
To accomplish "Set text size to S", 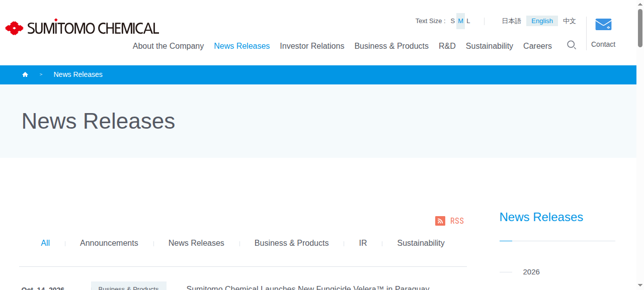I will tap(453, 21).
